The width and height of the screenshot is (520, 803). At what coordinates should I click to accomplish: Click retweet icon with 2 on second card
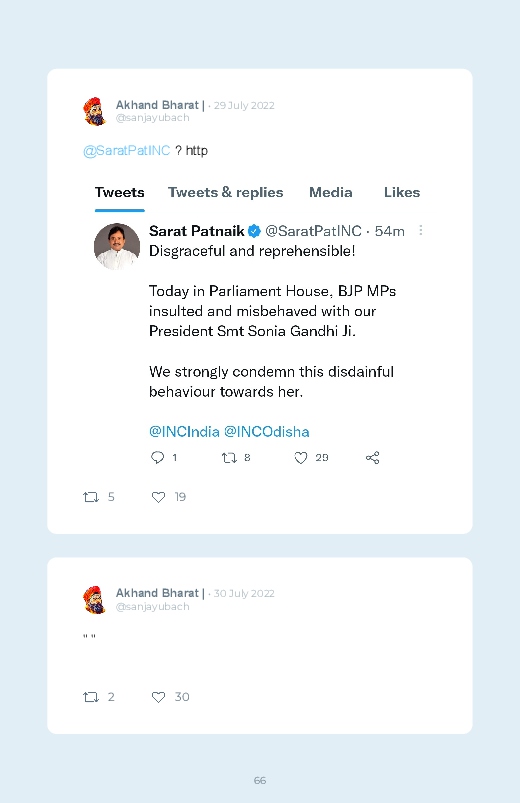91,697
